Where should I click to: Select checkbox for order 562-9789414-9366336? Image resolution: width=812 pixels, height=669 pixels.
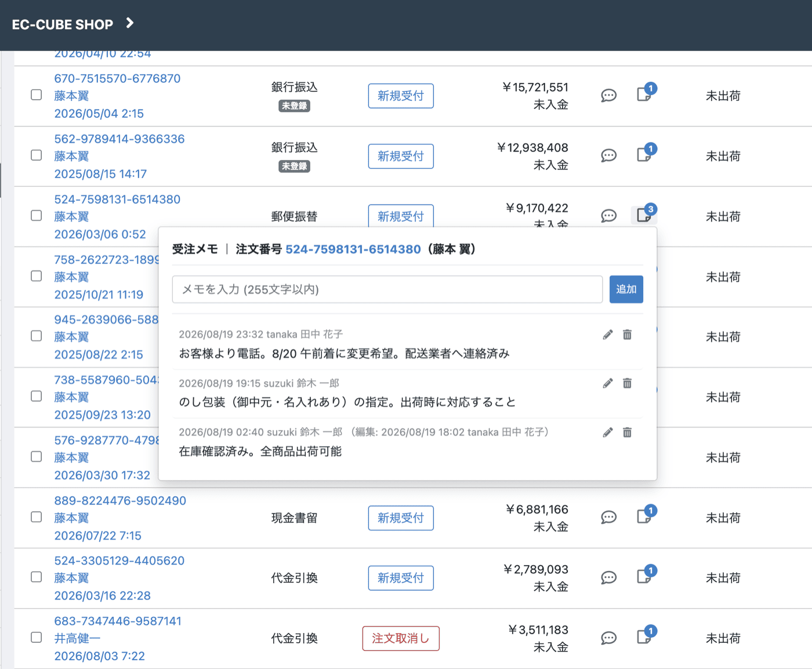point(37,155)
